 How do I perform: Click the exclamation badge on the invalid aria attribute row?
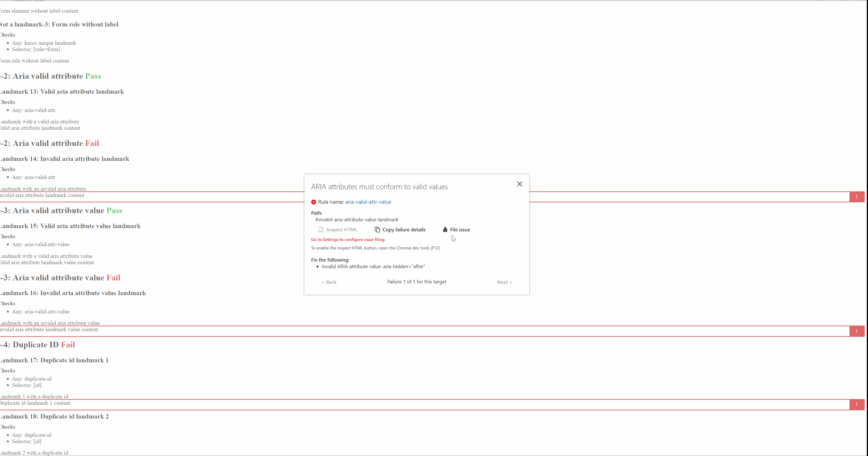[x=857, y=197]
